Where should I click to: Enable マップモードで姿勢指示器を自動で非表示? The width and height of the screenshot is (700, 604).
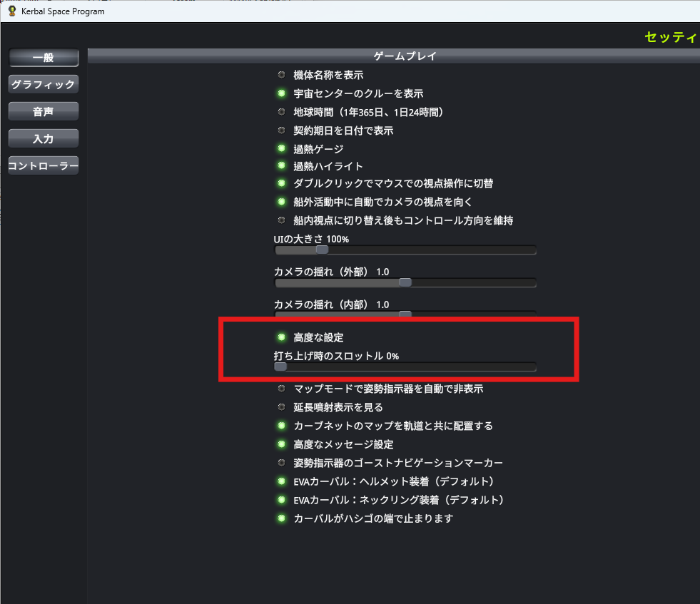pos(282,389)
